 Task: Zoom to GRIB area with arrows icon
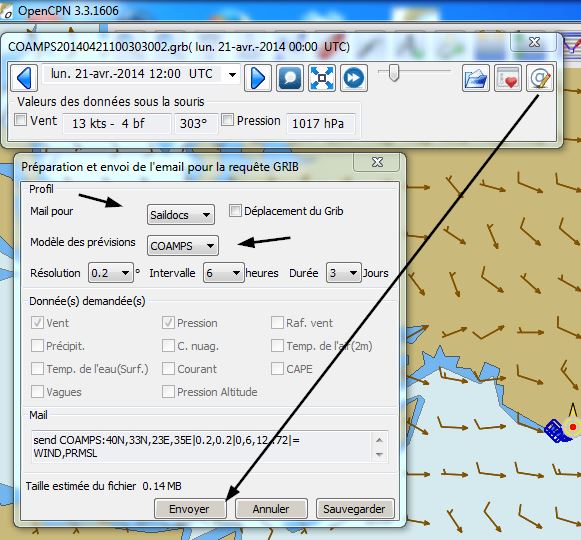(322, 78)
